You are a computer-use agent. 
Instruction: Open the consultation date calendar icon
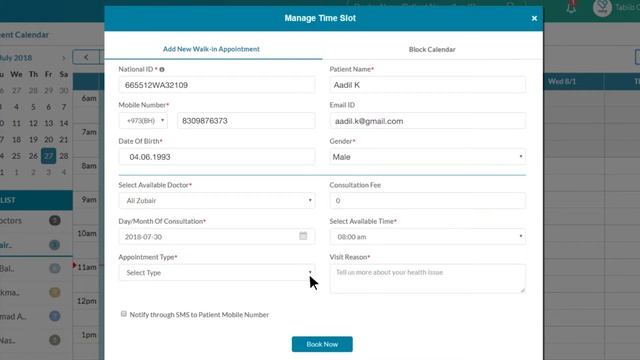303,236
